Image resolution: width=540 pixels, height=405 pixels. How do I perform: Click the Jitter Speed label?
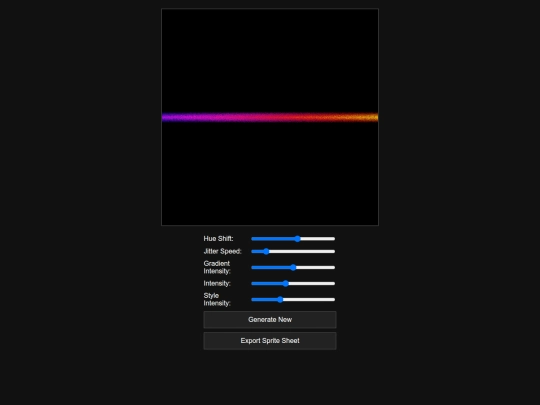click(222, 251)
